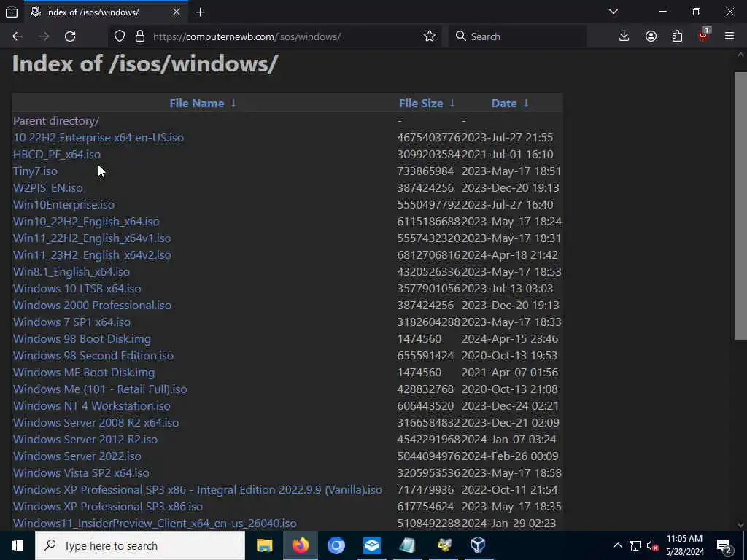Open the network status tray icon
The width and height of the screenshot is (747, 560).
635,545
